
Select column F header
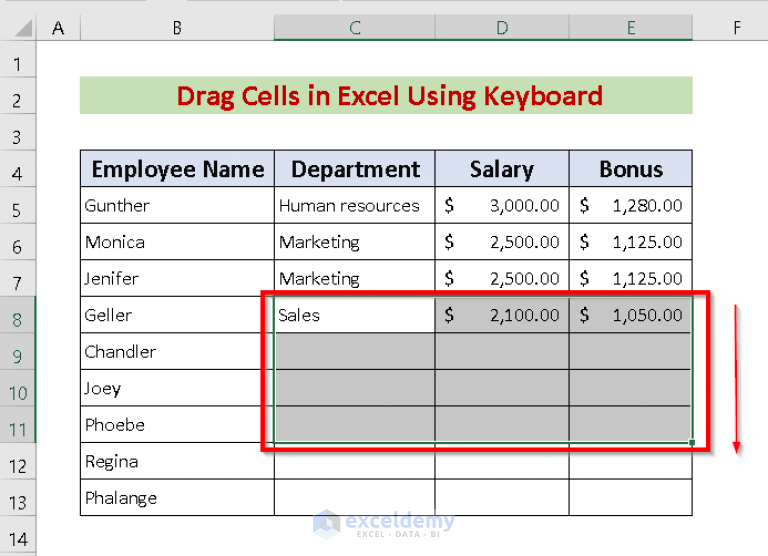736,27
